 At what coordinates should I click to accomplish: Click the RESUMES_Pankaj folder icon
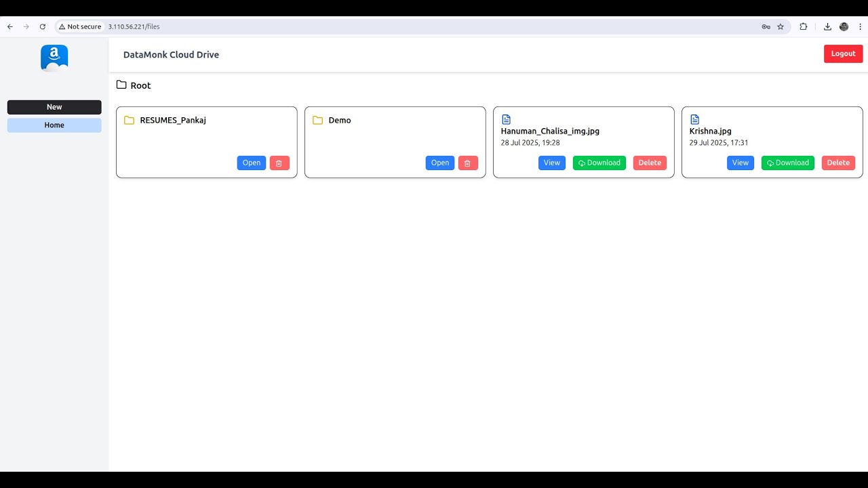(x=129, y=120)
